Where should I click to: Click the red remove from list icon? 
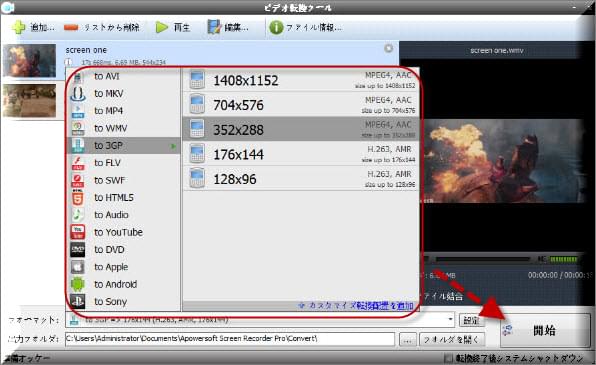point(71,27)
